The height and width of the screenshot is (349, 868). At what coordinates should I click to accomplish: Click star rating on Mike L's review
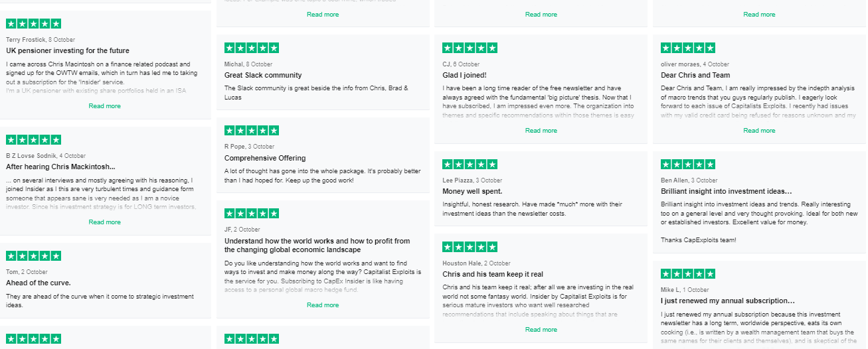[688, 273]
